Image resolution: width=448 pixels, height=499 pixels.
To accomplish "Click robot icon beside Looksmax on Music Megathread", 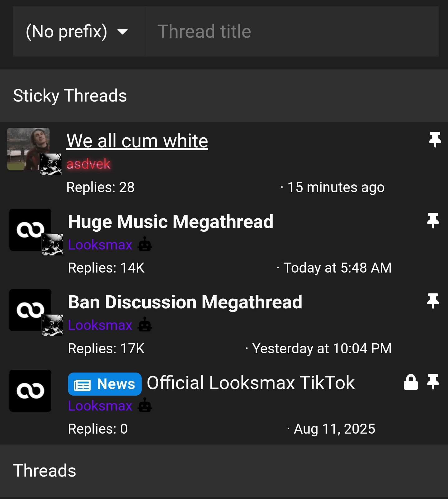I will [145, 245].
